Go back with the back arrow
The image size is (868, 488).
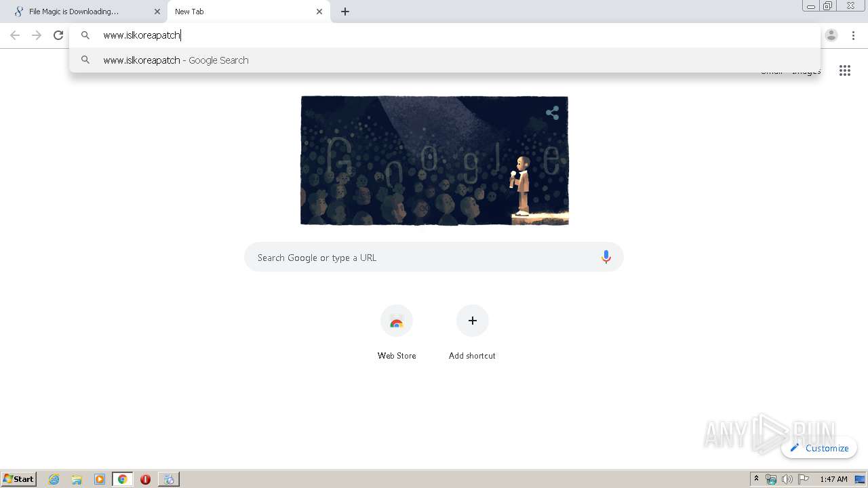pos(15,35)
